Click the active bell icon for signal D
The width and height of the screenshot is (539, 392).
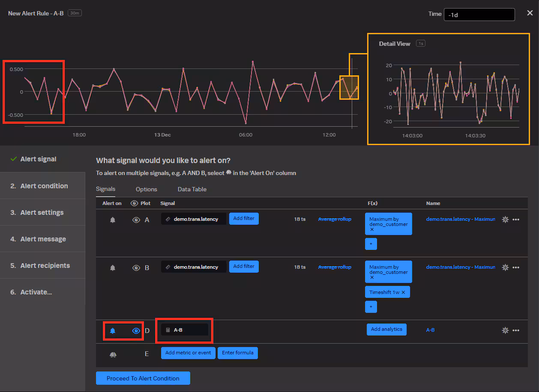coord(113,331)
